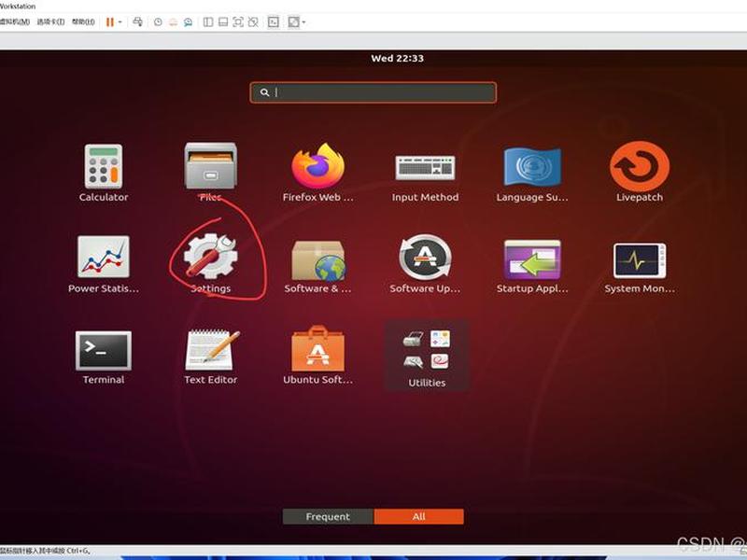
Task: Open the Terminal app
Action: (104, 357)
